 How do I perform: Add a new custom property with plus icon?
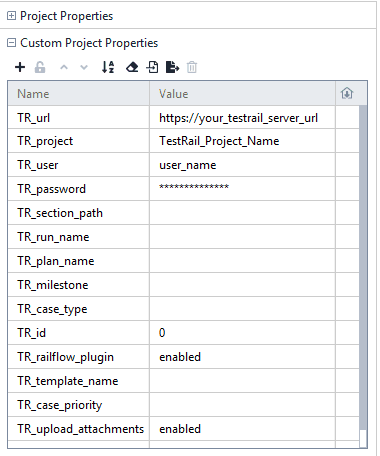coord(20,67)
